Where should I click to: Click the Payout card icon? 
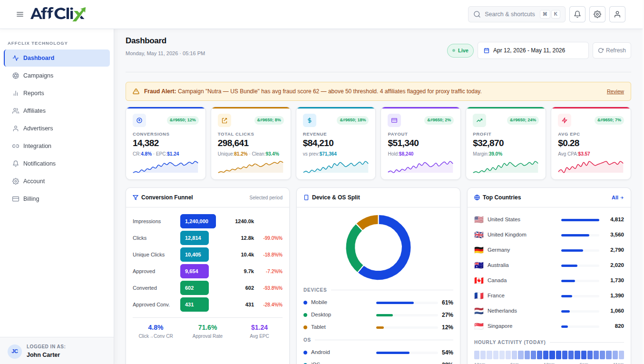coord(394,120)
